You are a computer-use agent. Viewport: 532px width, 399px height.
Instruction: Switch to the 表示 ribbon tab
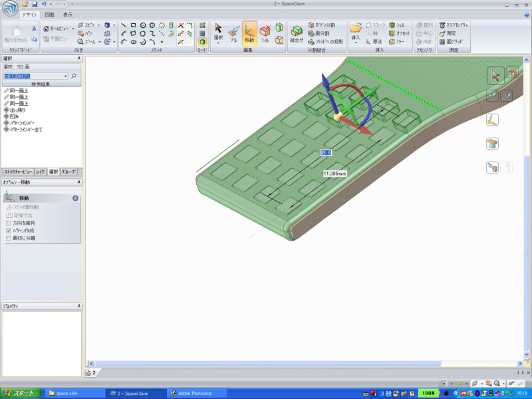68,14
